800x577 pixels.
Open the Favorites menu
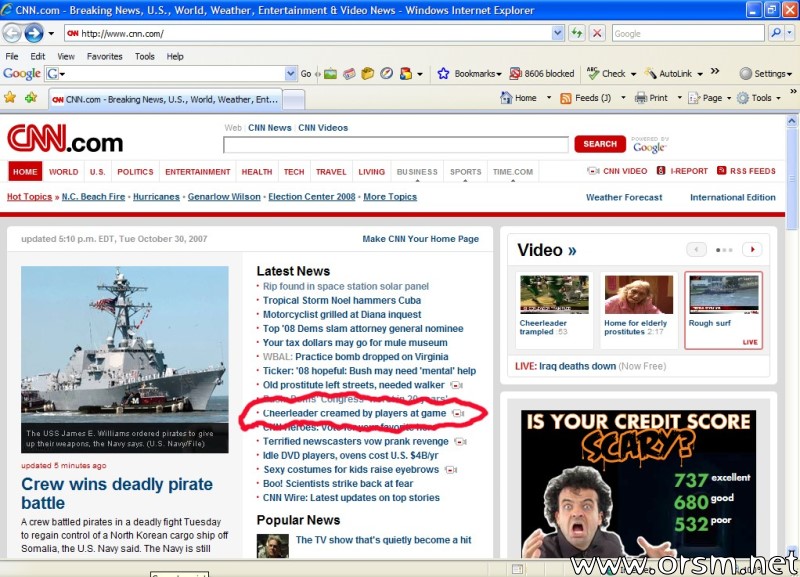click(105, 56)
